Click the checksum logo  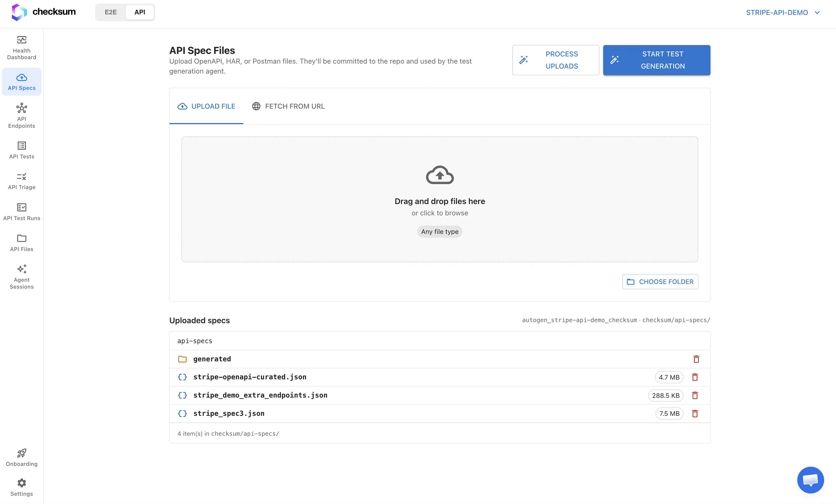[43, 12]
